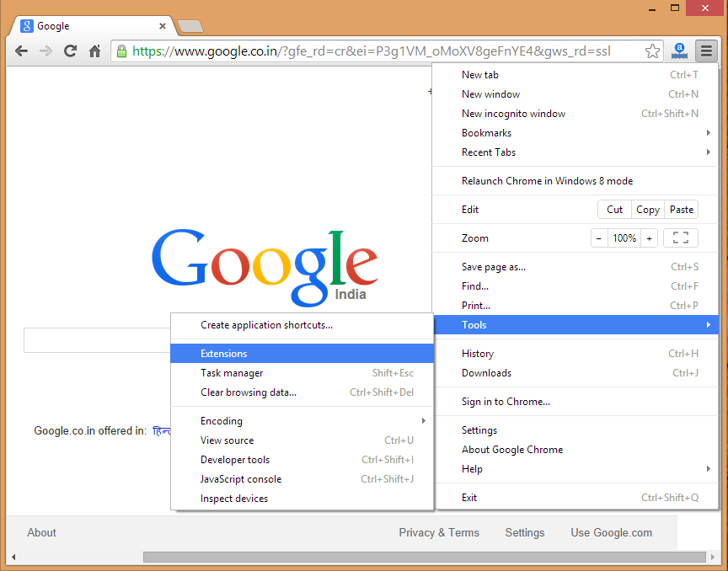Click the Google India logo
Viewport: 728px width, 571px height.
coord(265,268)
